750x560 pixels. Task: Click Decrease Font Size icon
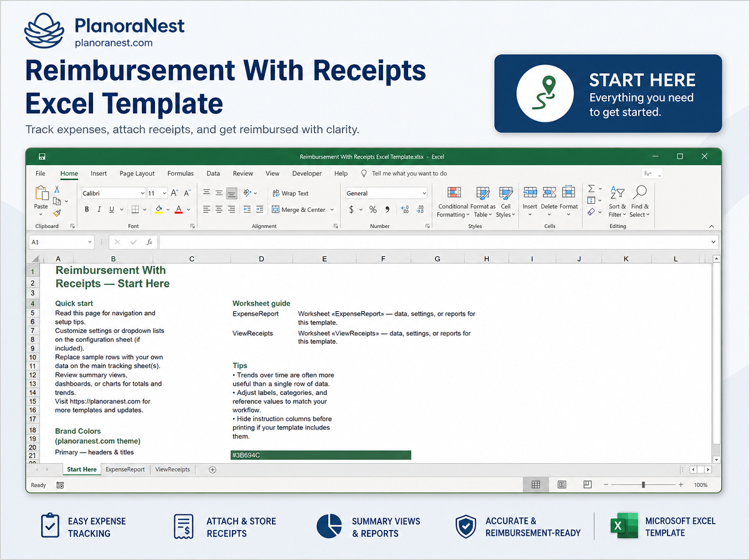tap(188, 193)
